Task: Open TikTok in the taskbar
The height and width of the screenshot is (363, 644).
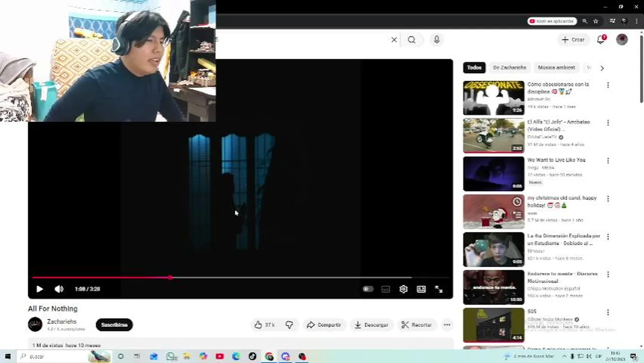Action: click(x=252, y=356)
